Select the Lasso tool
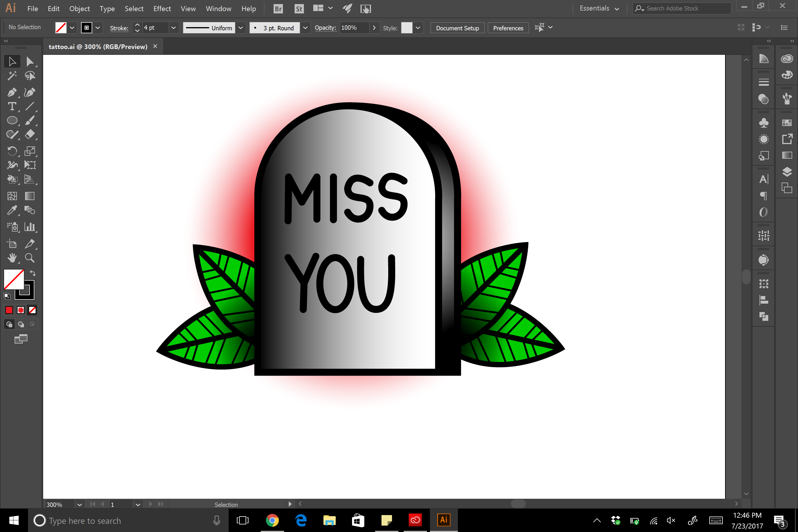This screenshot has width=798, height=532. click(30, 76)
